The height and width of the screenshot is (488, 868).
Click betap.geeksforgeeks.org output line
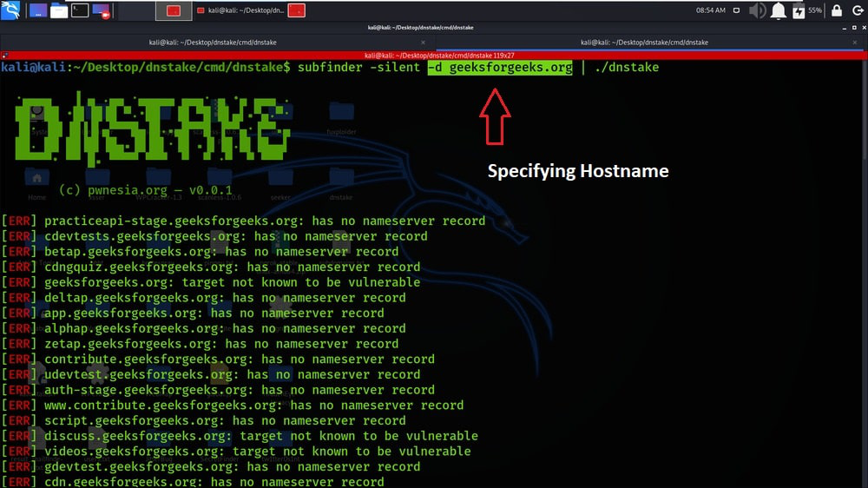pyautogui.click(x=200, y=252)
